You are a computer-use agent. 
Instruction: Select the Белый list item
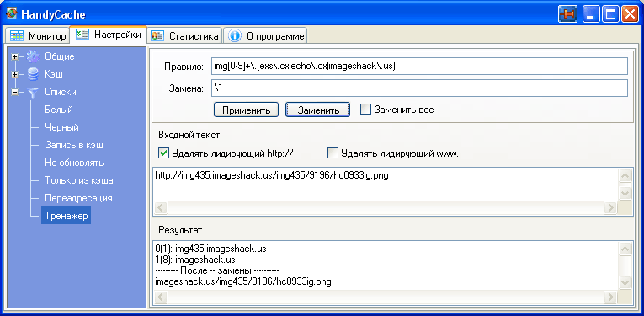(x=59, y=110)
